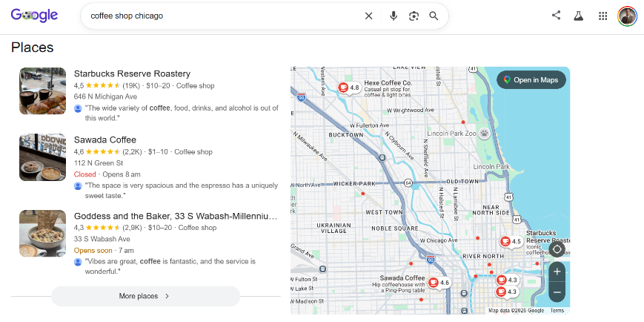644x322 pixels.
Task: Open the account profile avatar
Action: tap(627, 16)
